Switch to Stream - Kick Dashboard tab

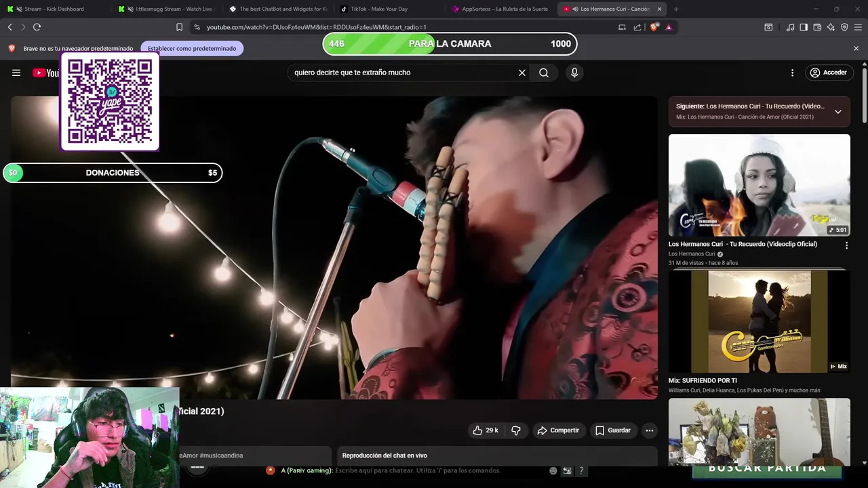tap(54, 9)
